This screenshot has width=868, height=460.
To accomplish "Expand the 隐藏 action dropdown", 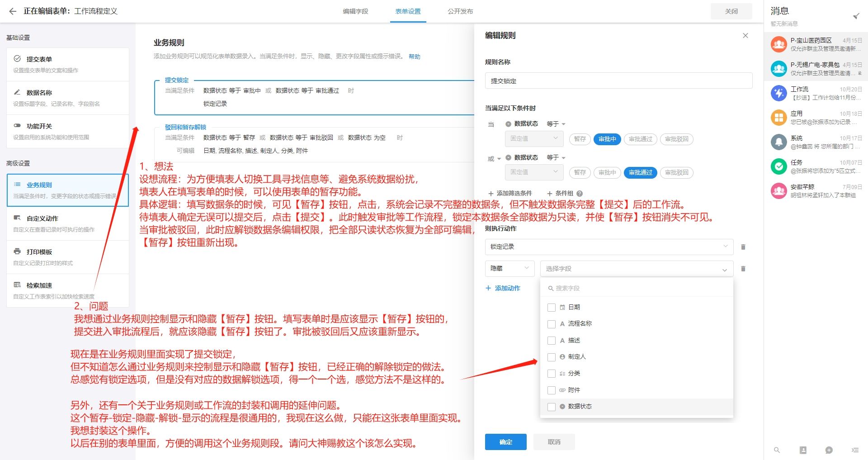I will (509, 268).
